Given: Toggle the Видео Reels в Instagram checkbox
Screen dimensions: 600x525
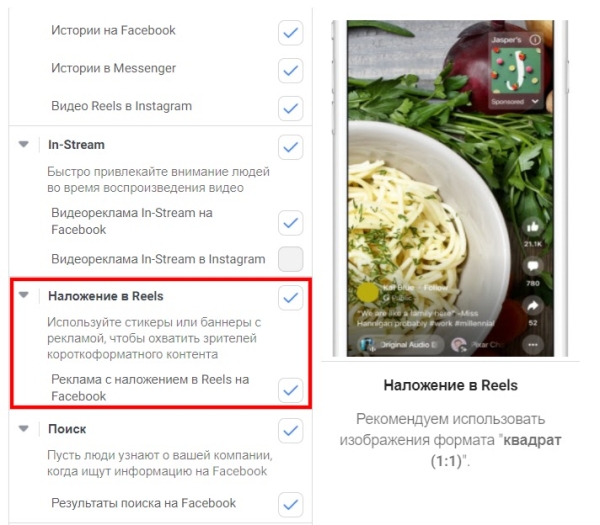Looking at the screenshot, I should (291, 108).
